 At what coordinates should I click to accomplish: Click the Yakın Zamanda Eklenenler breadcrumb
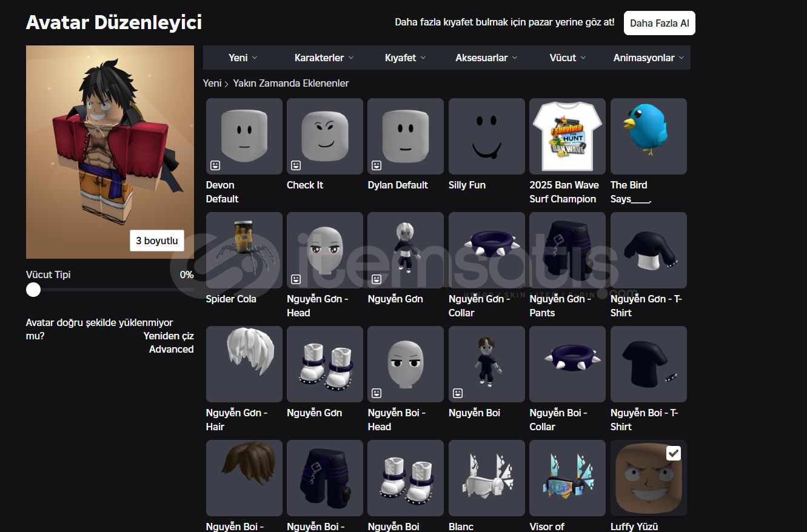tap(291, 83)
